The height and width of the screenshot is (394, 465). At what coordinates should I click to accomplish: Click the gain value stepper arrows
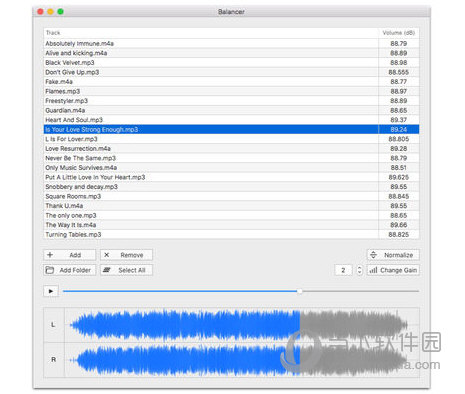click(x=359, y=270)
